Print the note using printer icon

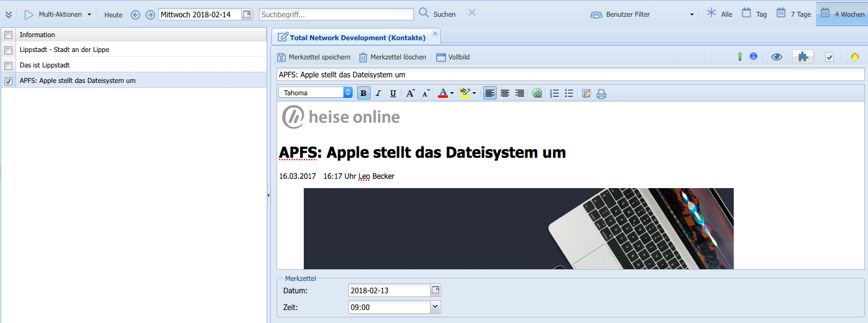pos(601,94)
